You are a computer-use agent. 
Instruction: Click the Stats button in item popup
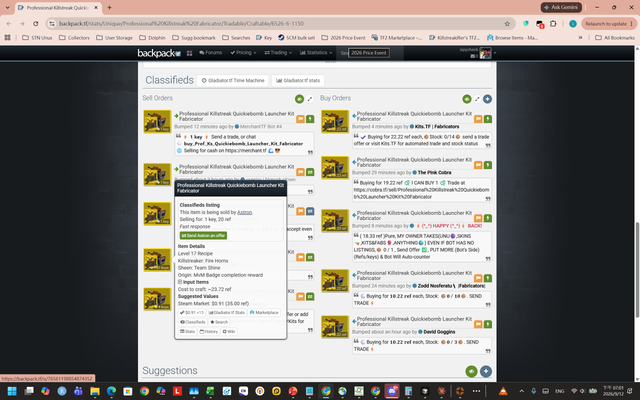[188, 331]
